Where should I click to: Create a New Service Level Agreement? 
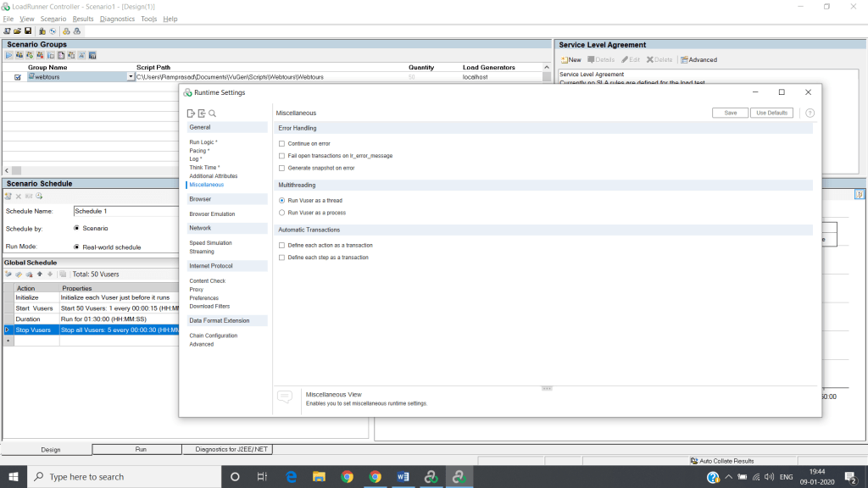click(570, 58)
